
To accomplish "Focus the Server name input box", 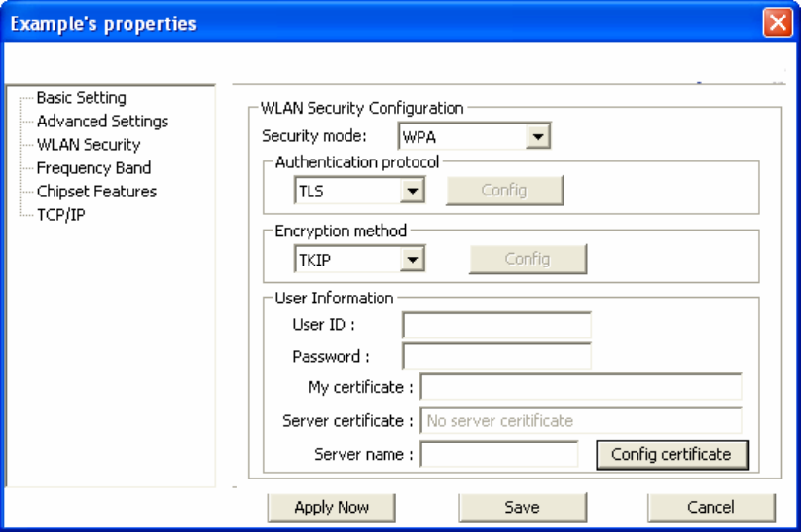I will (x=499, y=454).
